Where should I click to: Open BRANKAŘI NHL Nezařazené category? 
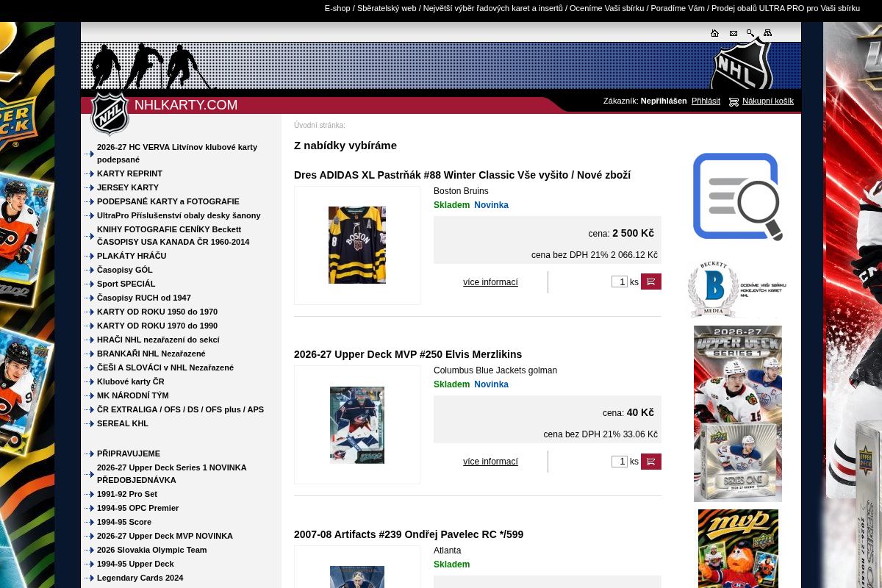151,354
